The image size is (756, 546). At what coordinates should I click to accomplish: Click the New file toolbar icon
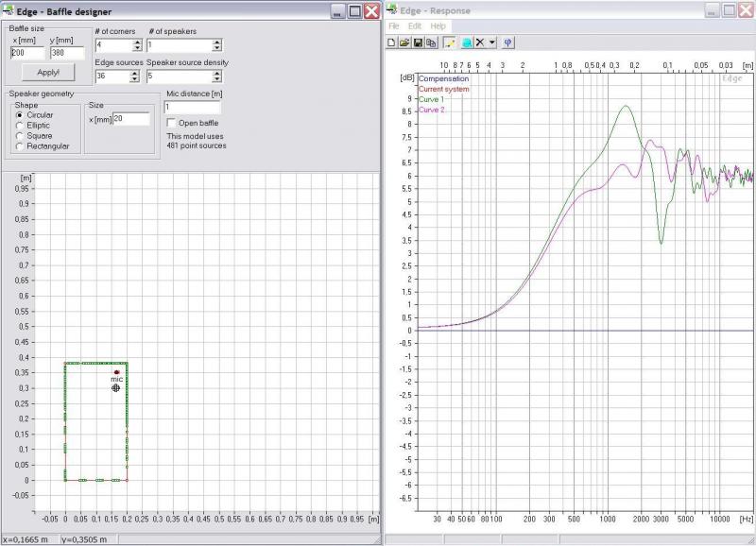(x=392, y=43)
